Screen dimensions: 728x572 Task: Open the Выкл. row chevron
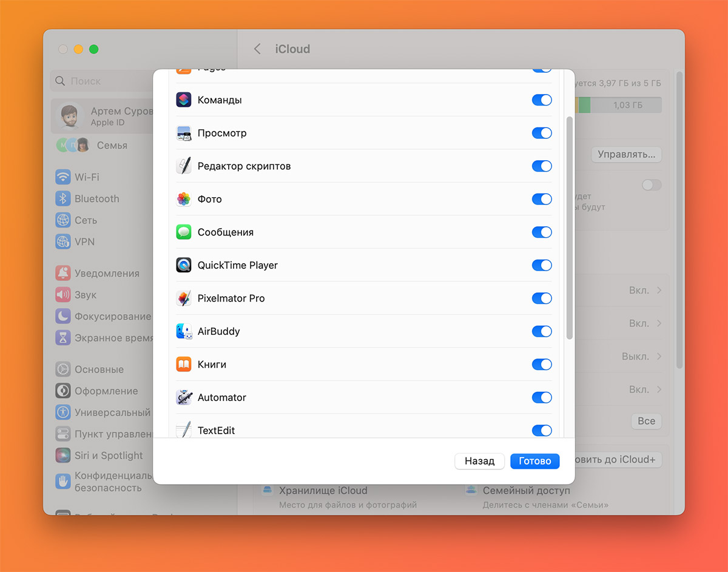click(659, 357)
